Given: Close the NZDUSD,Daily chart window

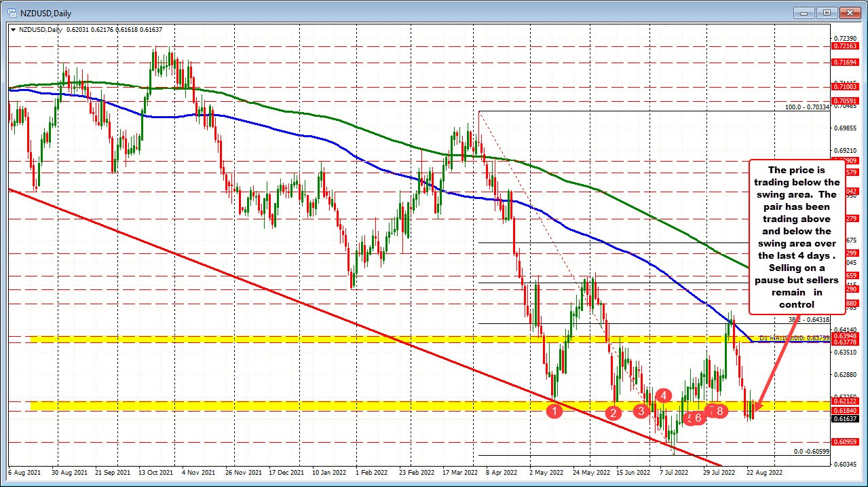Looking at the screenshot, I should point(852,12).
